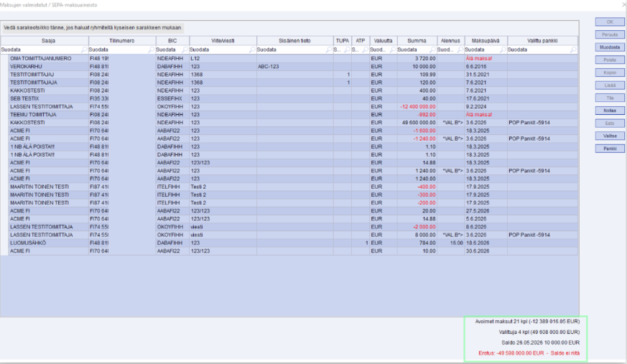This screenshot has width=627, height=364.
Task: Click the search icon in the Viite/viesti filter
Action: tap(252, 50)
